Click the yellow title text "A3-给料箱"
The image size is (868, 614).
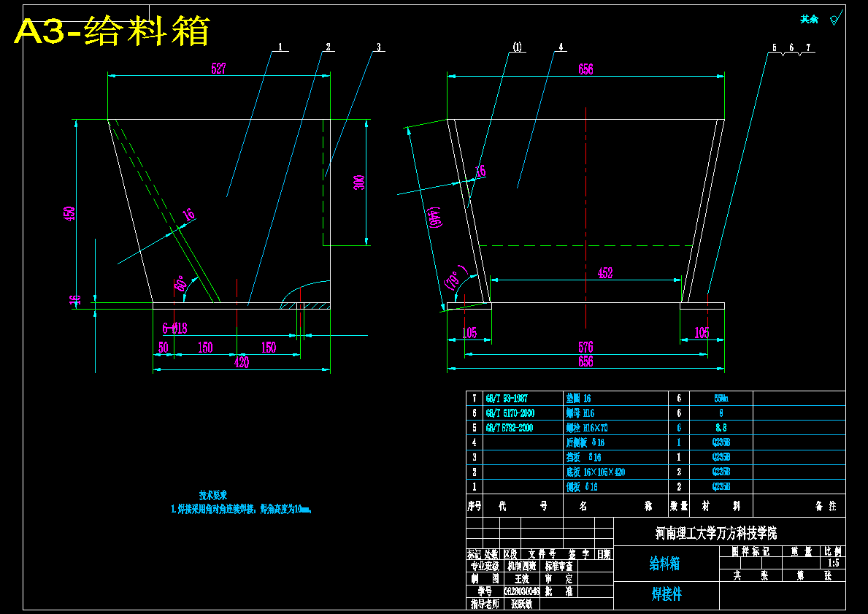click(112, 31)
